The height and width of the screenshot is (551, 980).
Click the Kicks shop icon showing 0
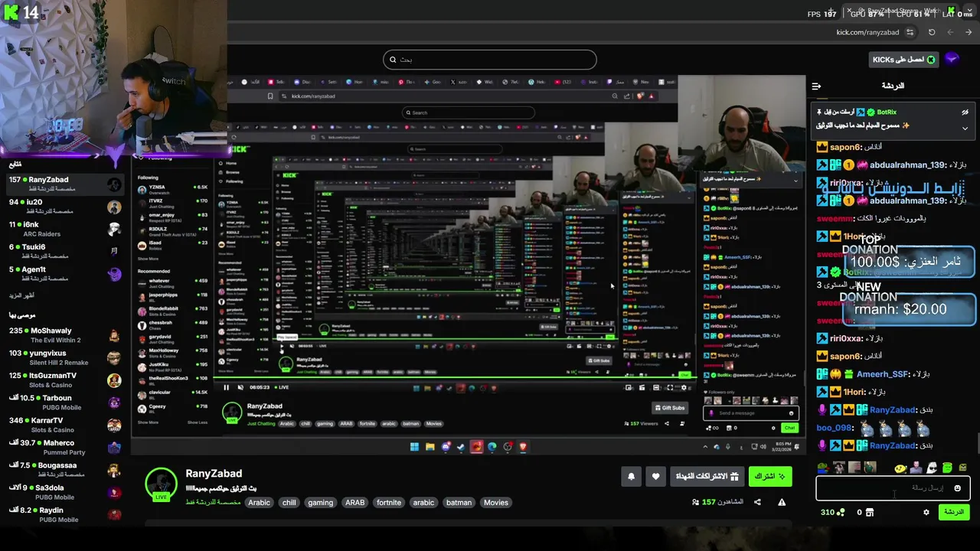[x=870, y=512]
